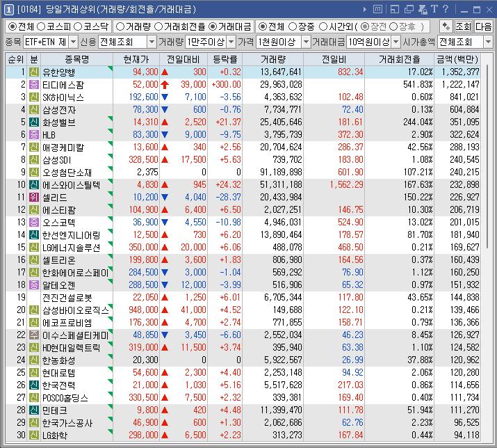Open the 신용 전체조회 dropdown
This screenshot has width=497, height=448.
click(152, 42)
